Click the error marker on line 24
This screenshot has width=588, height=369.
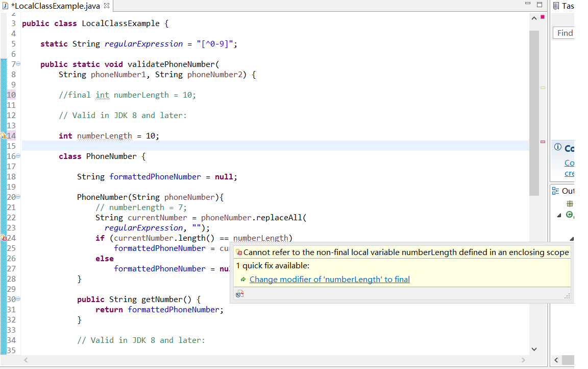[x=3, y=238]
